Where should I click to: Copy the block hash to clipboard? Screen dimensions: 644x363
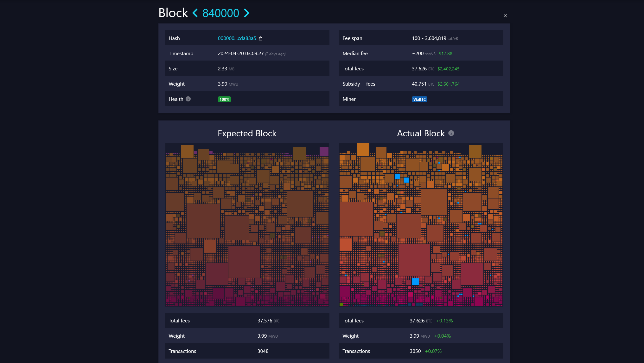tap(261, 38)
